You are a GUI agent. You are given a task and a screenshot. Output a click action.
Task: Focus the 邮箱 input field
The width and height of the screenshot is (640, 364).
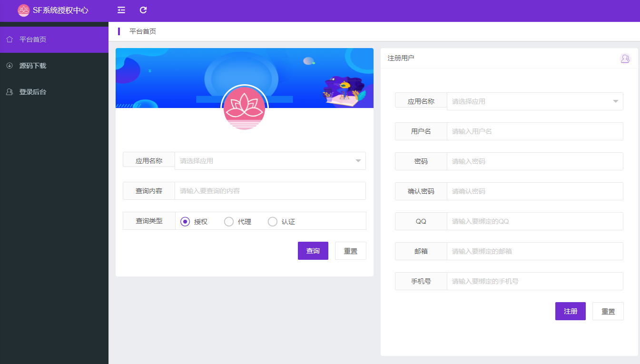pyautogui.click(x=535, y=251)
